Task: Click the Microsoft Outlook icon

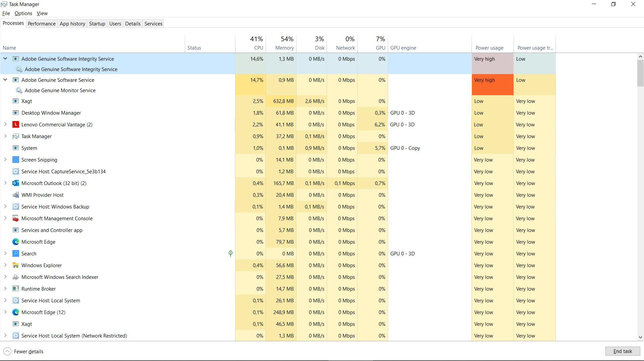Action: pos(15,183)
